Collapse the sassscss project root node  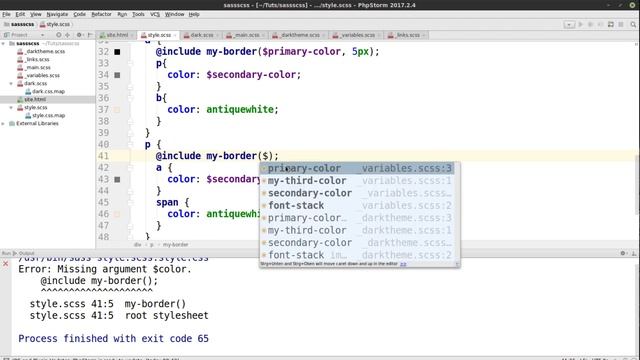pyautogui.click(x=4, y=43)
